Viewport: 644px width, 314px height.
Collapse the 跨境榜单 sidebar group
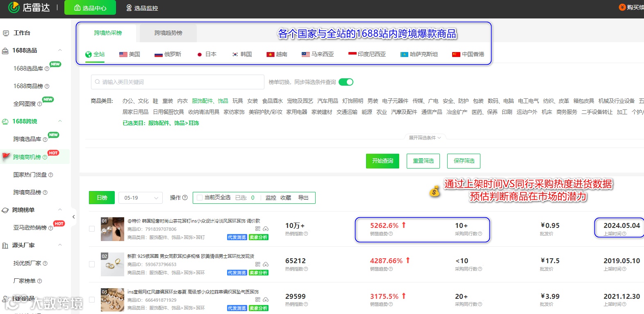coord(60,210)
